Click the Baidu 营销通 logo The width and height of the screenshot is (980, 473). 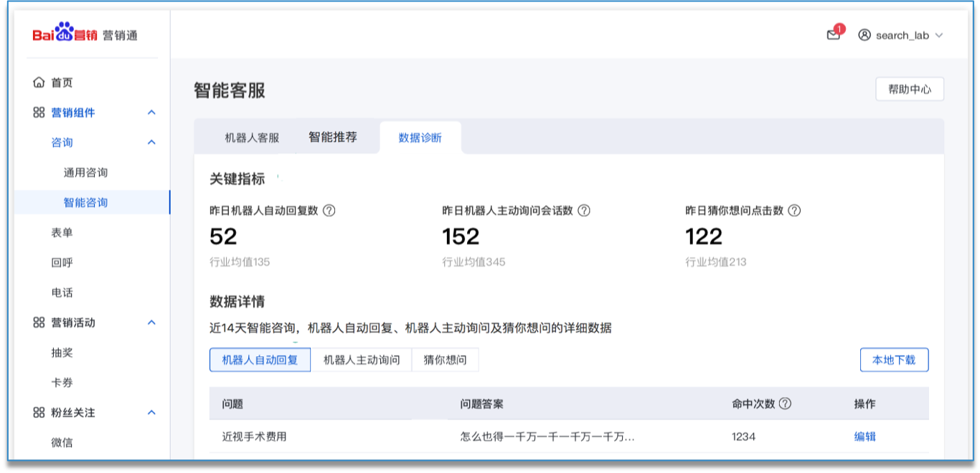click(85, 34)
